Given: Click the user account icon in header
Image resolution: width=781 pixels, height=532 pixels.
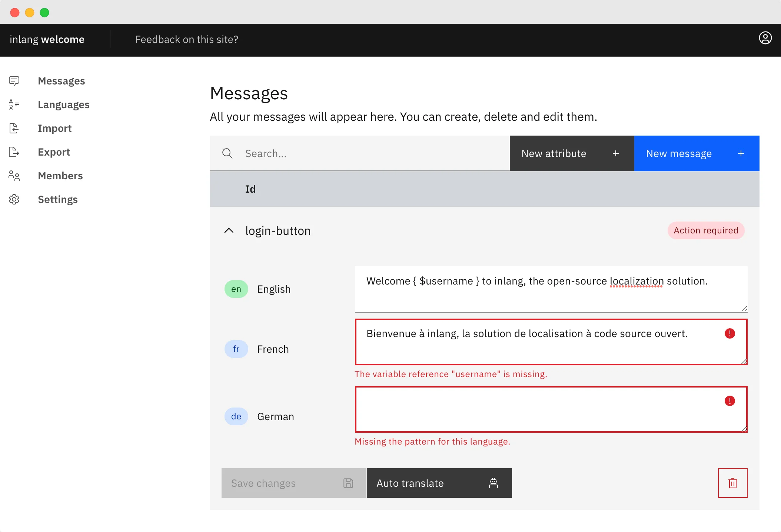Looking at the screenshot, I should [x=765, y=38].
